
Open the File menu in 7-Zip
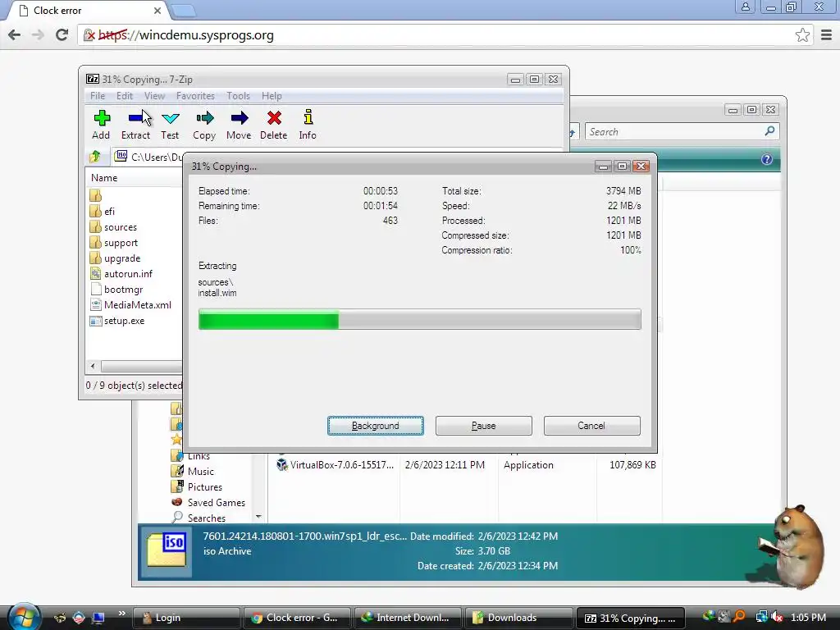[98, 96]
